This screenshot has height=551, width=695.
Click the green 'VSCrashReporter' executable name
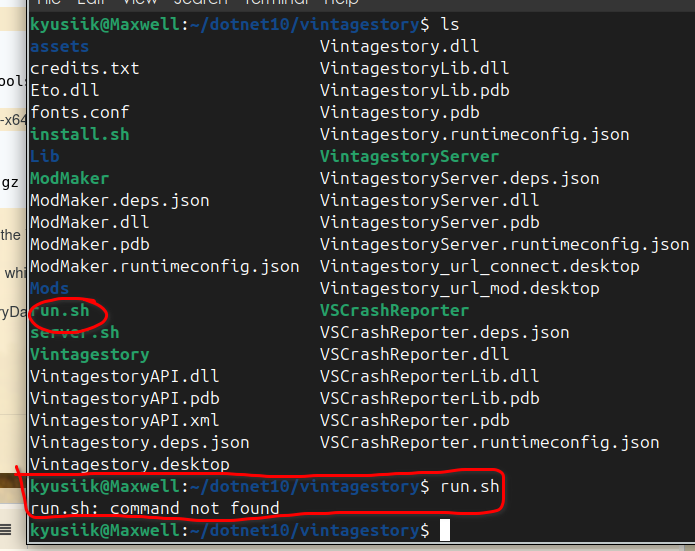[x=394, y=310]
